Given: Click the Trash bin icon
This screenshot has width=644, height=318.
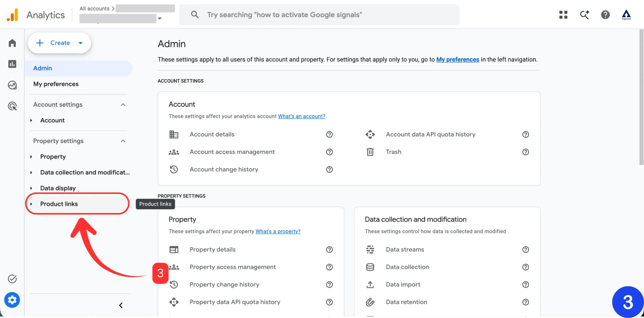Looking at the screenshot, I should 370,152.
